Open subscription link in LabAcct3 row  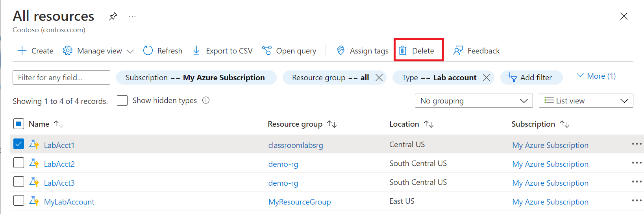tap(550, 183)
